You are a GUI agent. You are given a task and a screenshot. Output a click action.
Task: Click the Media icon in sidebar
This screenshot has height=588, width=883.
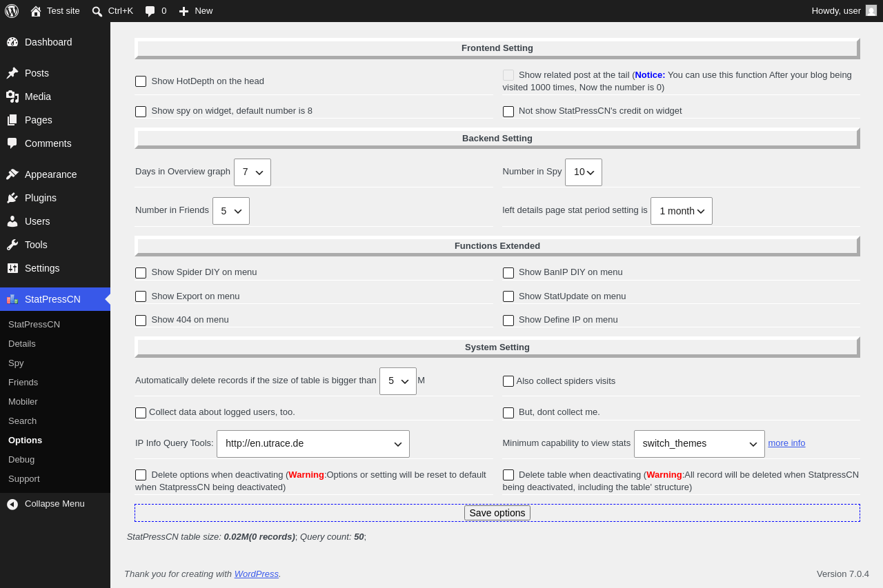pyautogui.click(x=12, y=97)
